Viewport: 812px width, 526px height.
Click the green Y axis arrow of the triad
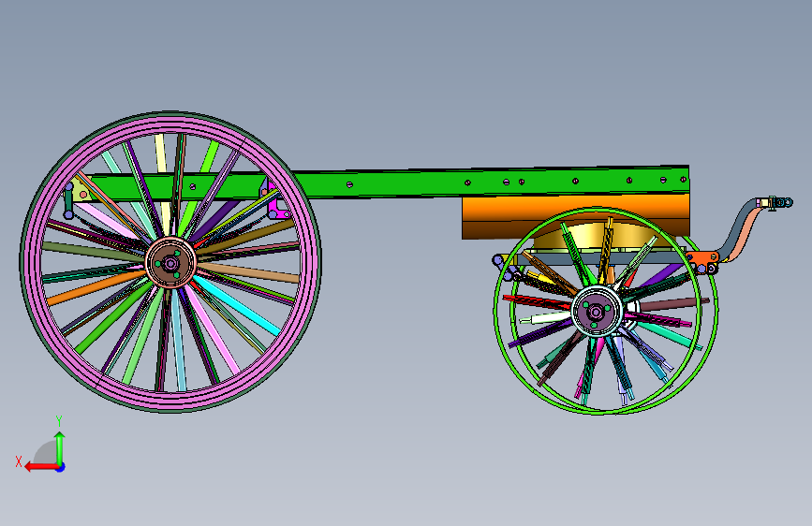(x=60, y=447)
